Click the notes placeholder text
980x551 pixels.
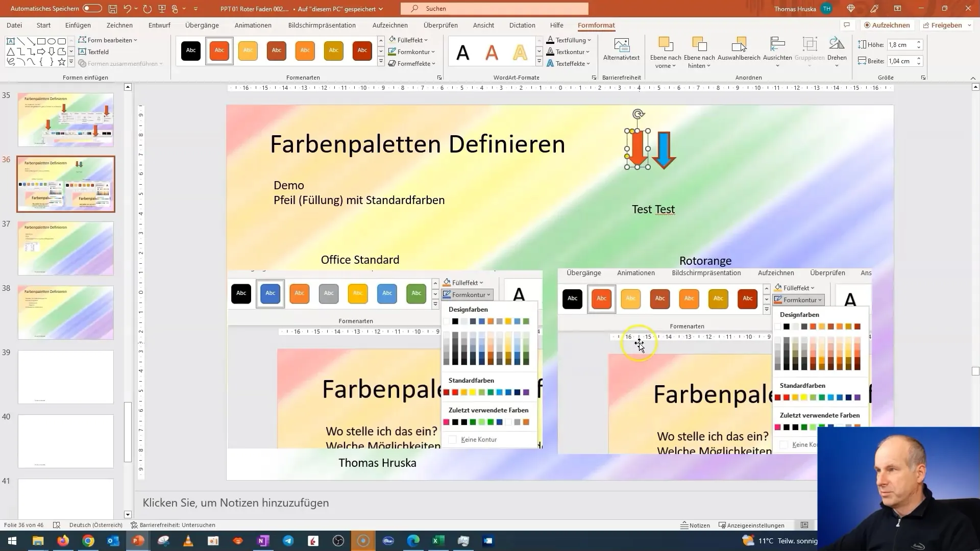pos(236,503)
